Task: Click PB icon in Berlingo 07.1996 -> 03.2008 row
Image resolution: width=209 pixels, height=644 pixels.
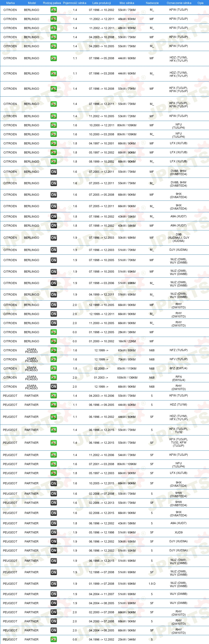Action: 54,73
